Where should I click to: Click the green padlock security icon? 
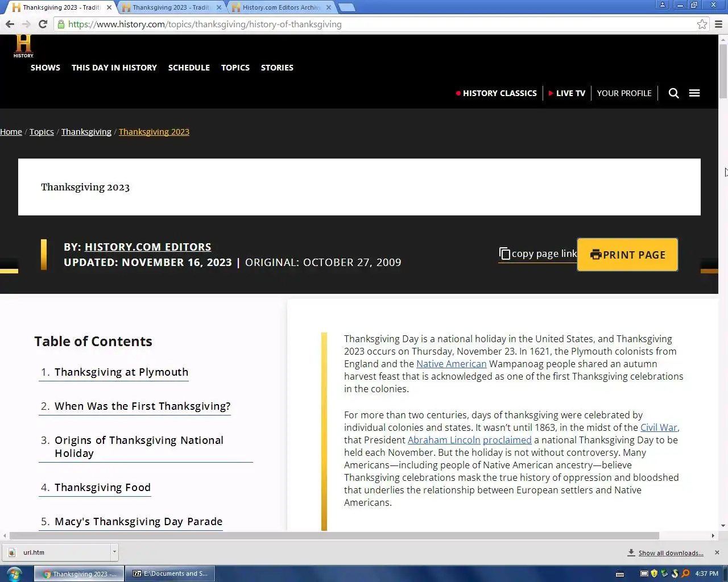[x=61, y=24]
